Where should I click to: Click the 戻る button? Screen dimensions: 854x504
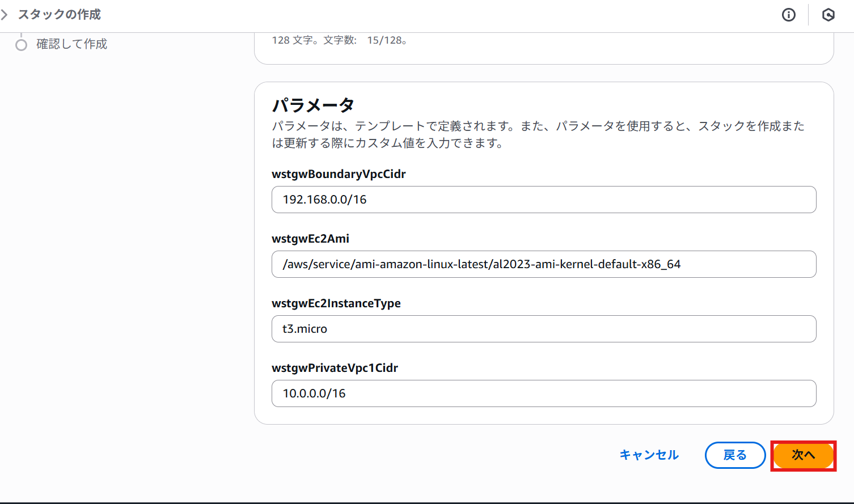735,455
